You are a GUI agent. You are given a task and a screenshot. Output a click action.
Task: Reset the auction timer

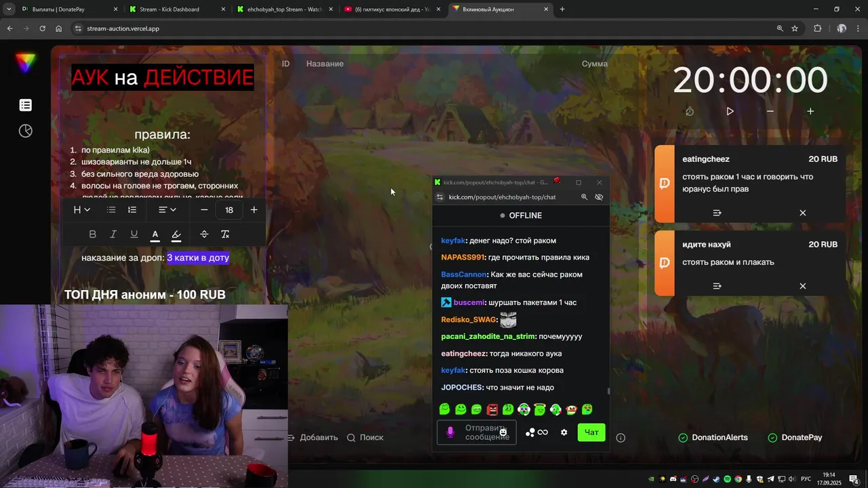[690, 111]
